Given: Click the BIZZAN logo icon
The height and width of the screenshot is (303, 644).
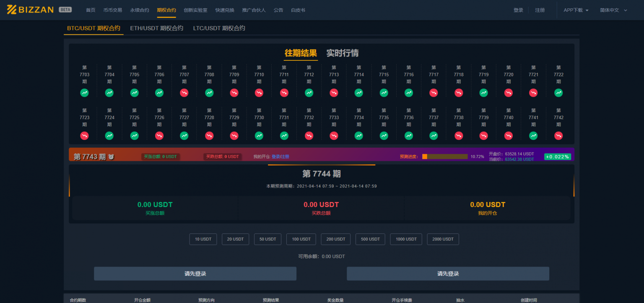Looking at the screenshot, I should coord(12,10).
